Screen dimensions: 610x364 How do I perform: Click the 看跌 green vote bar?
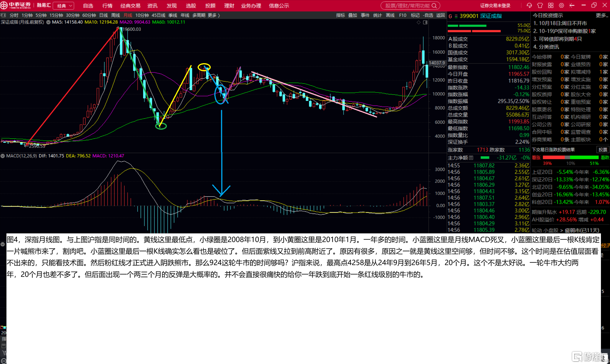tap(584, 158)
